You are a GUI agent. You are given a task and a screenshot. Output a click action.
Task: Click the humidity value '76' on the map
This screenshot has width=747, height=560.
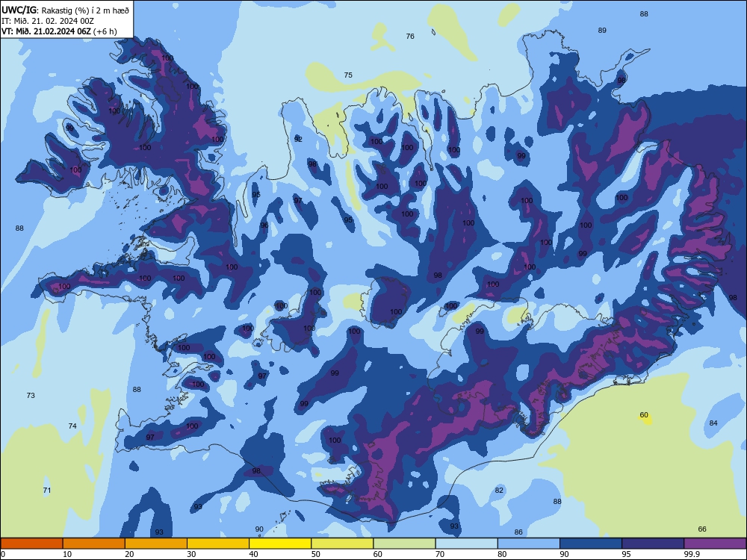(x=410, y=36)
